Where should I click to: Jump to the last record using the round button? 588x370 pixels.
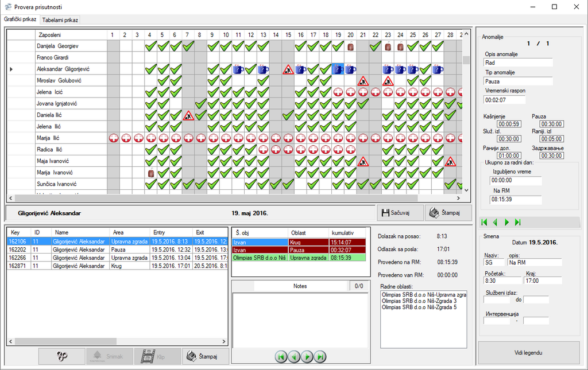coord(320,357)
